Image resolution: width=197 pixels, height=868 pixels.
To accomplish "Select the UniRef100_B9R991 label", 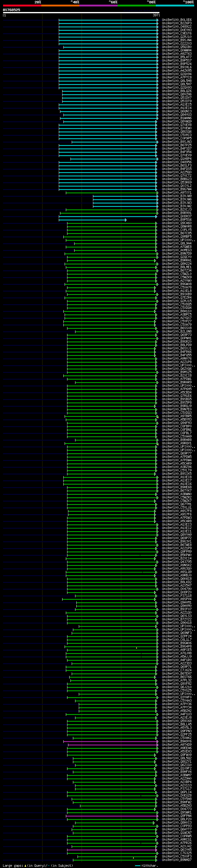I will coord(177,213).
